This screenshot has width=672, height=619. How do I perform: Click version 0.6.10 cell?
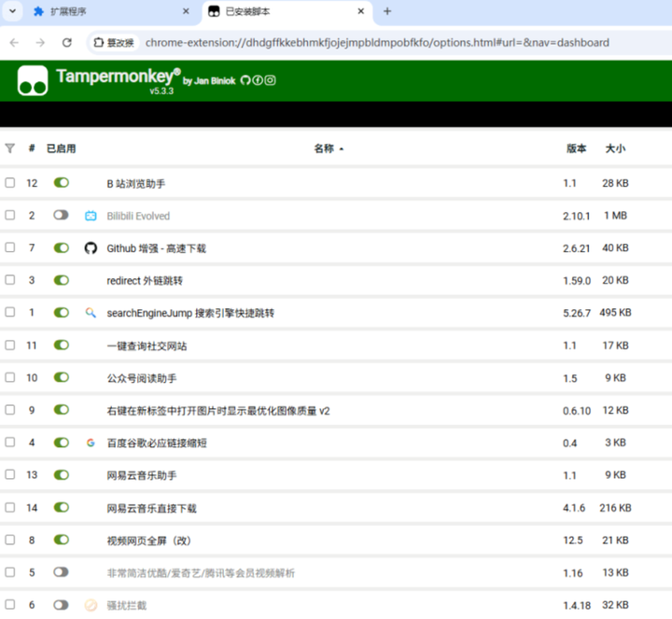pyautogui.click(x=577, y=410)
